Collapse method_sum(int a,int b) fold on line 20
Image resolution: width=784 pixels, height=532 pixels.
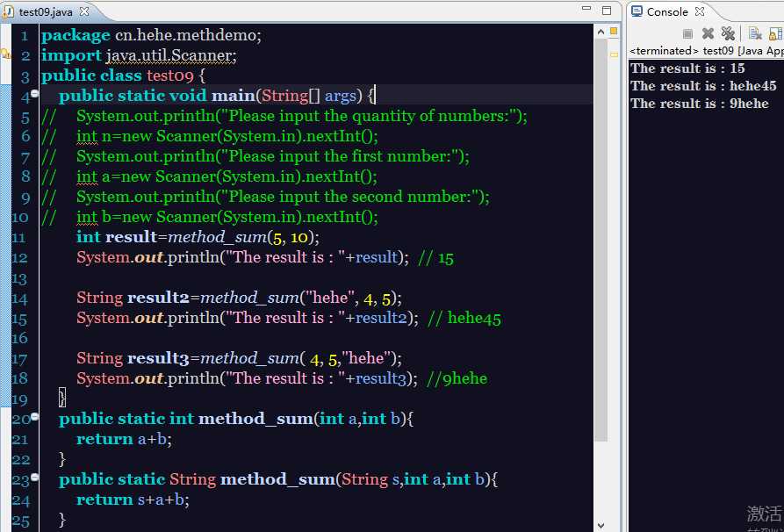[34, 416]
